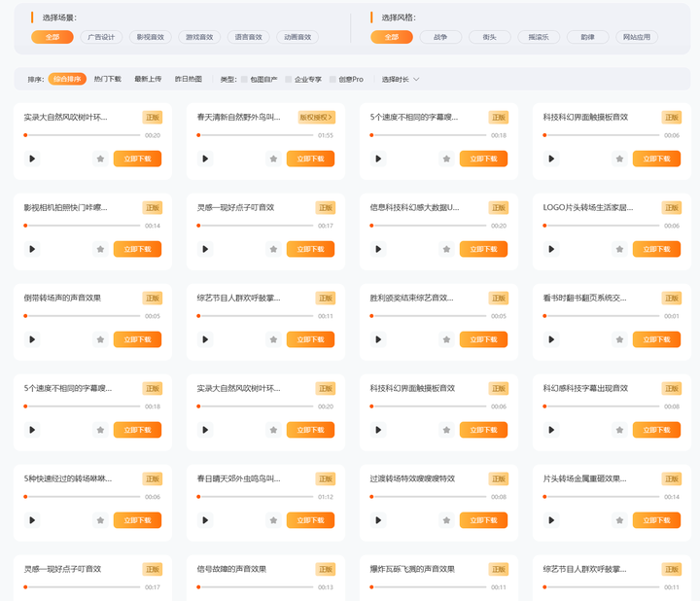700x601 pixels.
Task: Favorite the 春日晴天郊外虫鸣鸟叫 sound
Action: click(273, 520)
